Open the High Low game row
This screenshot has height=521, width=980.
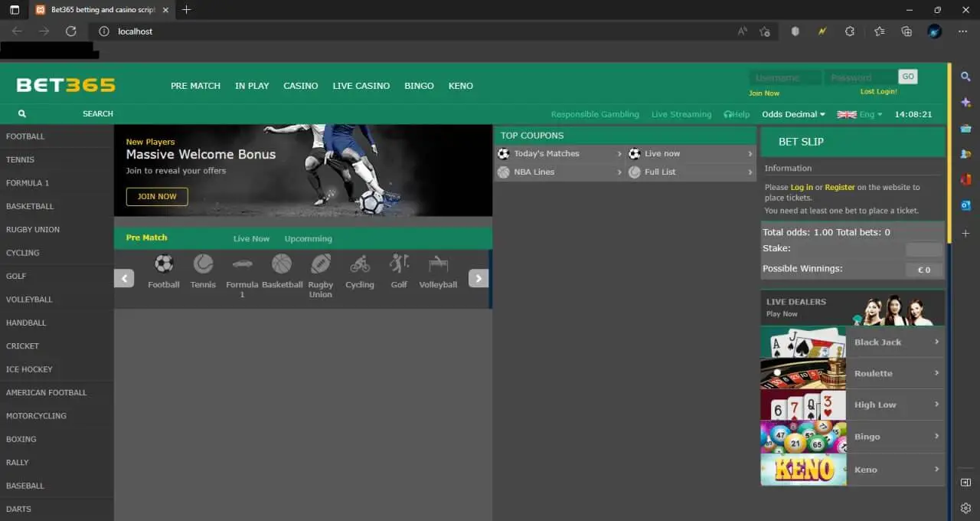[852, 405]
